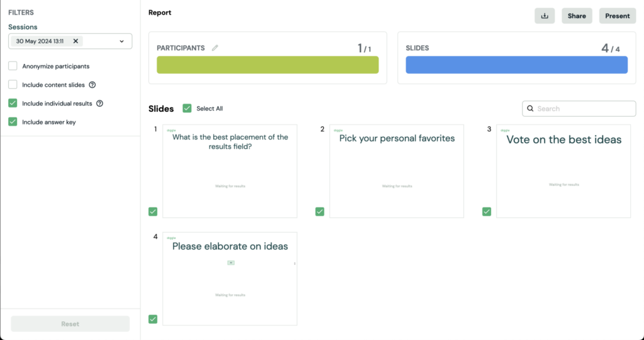Click the FILTERS heading text
This screenshot has width=644, height=340.
click(x=21, y=13)
